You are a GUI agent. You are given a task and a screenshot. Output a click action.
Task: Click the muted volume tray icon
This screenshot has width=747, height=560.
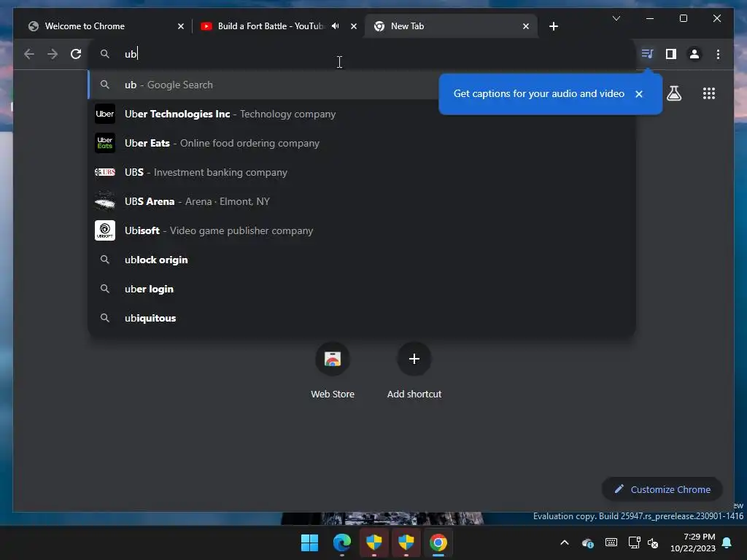pyautogui.click(x=653, y=542)
